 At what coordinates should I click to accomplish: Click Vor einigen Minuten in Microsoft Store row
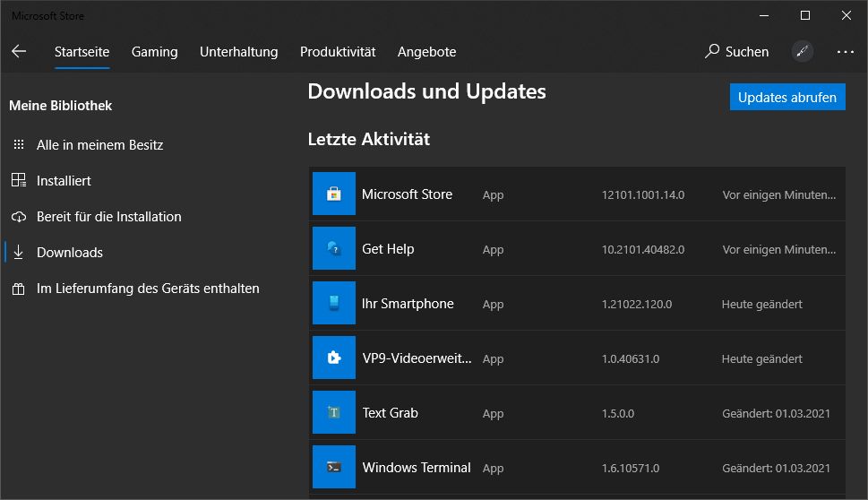point(779,195)
